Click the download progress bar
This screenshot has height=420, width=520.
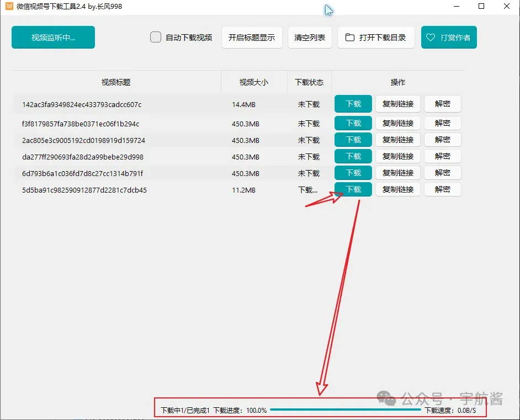tap(345, 410)
